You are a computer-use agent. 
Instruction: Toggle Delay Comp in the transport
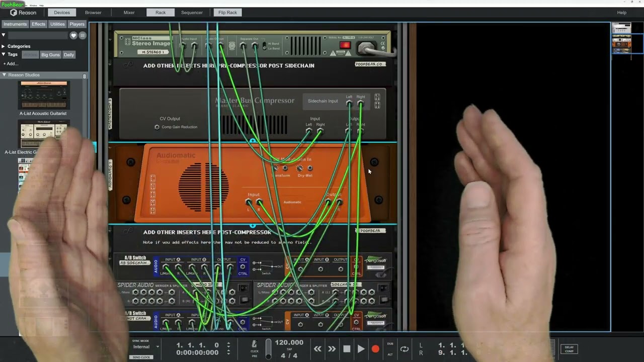(x=569, y=349)
